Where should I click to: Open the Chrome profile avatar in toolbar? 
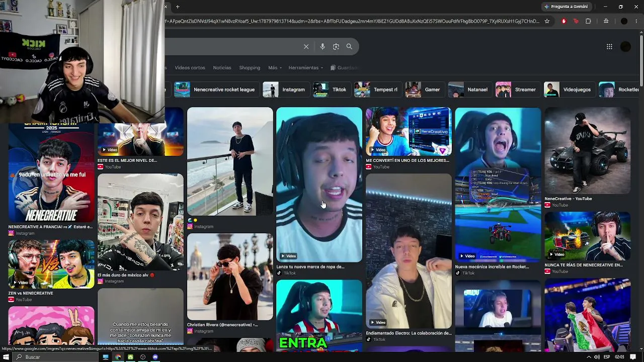coord(624,21)
